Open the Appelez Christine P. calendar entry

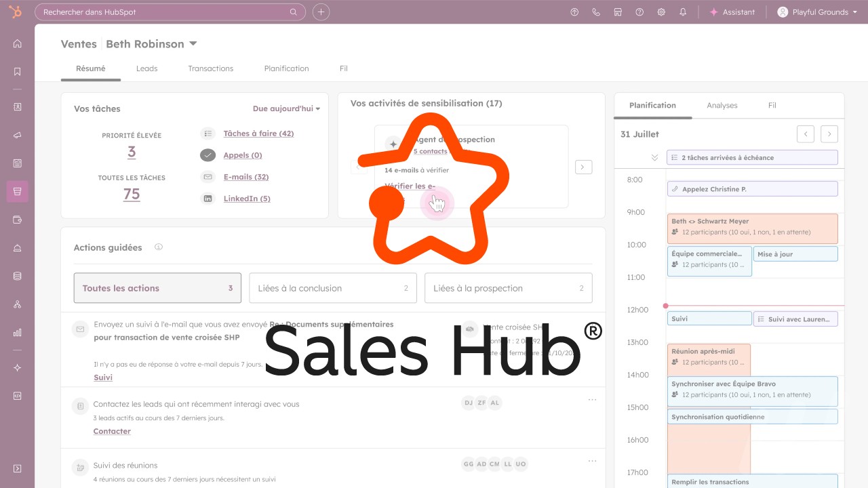[752, 189]
